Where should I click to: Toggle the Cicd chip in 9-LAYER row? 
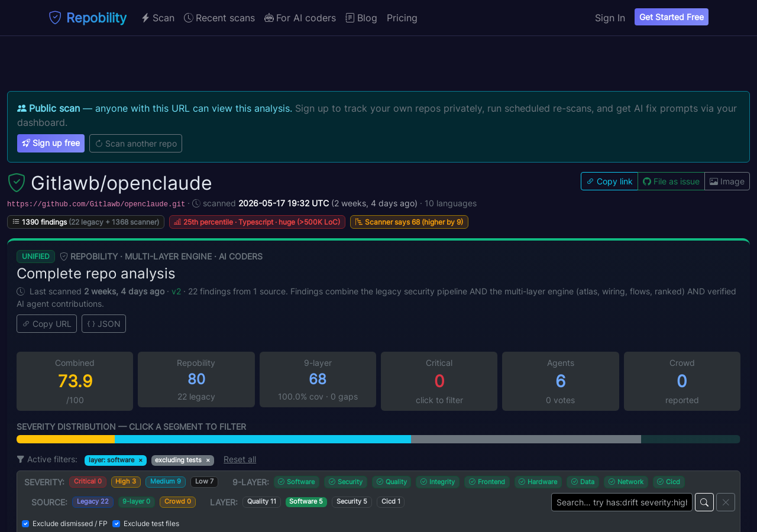click(x=669, y=482)
